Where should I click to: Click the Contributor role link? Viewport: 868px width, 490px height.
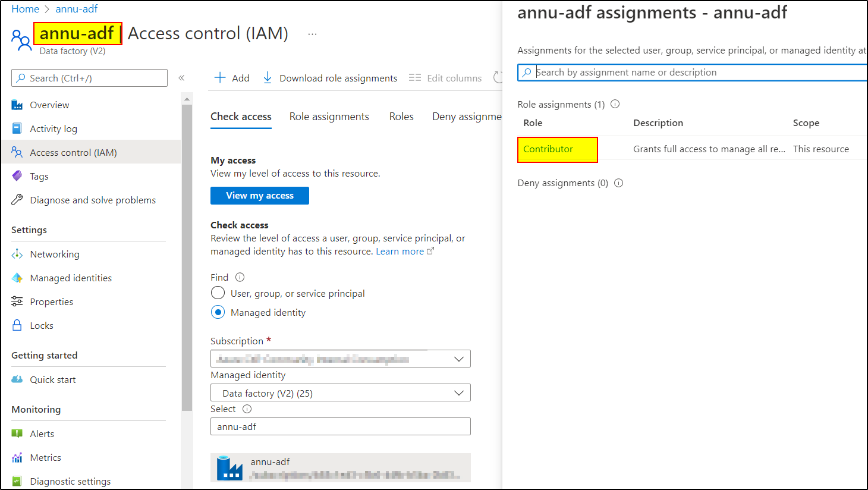click(548, 149)
